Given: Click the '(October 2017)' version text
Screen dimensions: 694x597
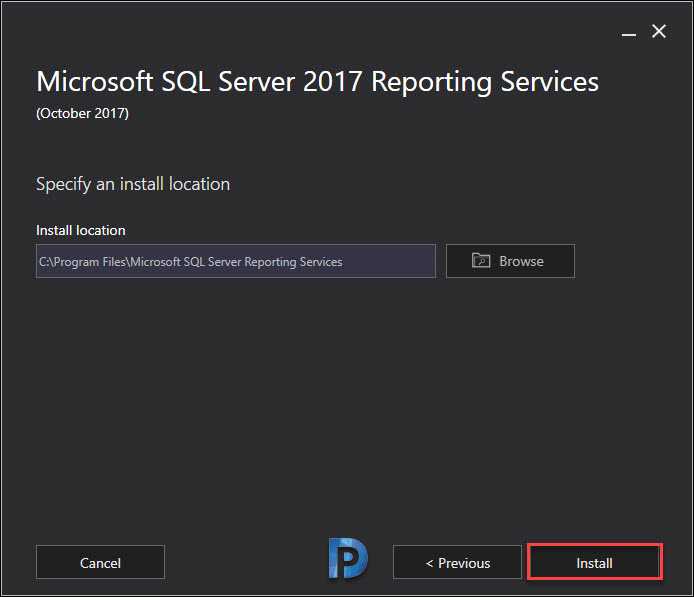Looking at the screenshot, I should (82, 114).
